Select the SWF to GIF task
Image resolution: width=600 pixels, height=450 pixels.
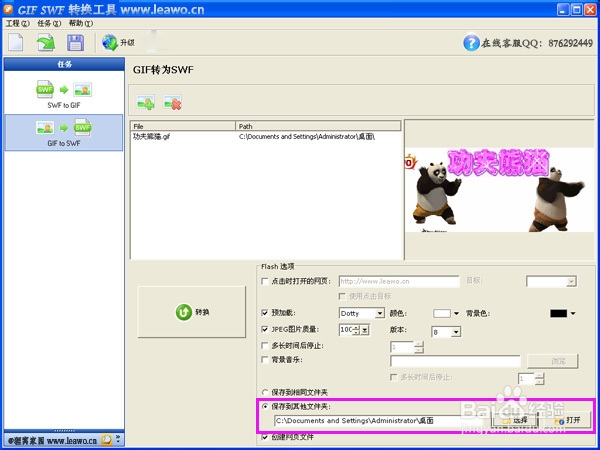pyautogui.click(x=64, y=94)
